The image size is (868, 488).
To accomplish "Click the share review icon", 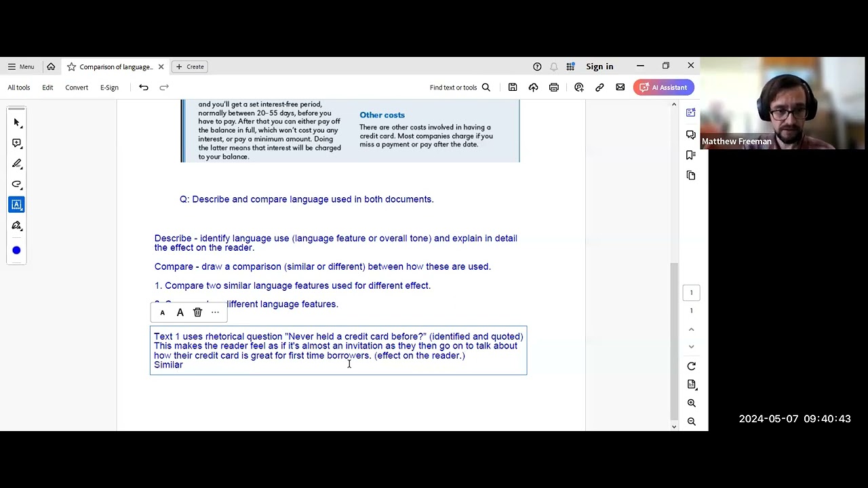I will pyautogui.click(x=578, y=87).
